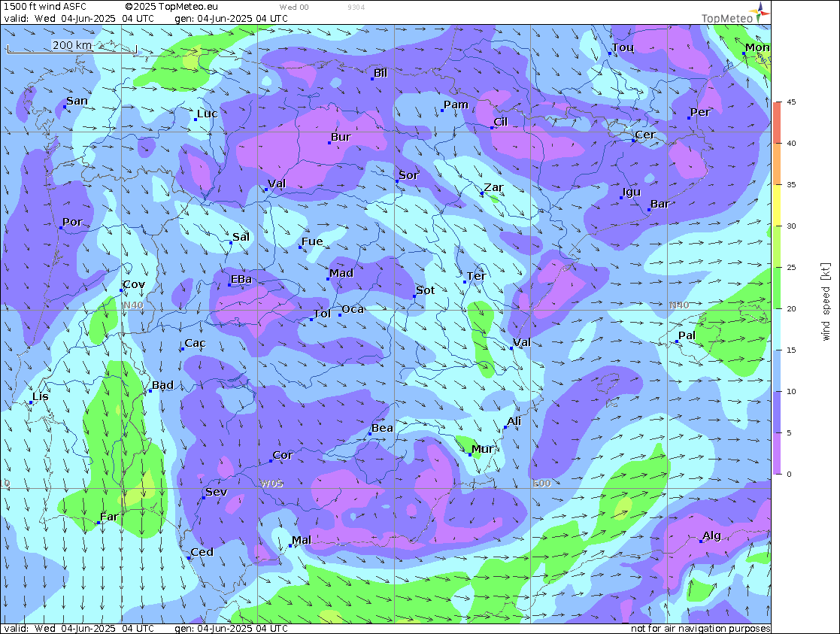Click the 'Sor' city label
The image size is (840, 634).
coord(409,175)
